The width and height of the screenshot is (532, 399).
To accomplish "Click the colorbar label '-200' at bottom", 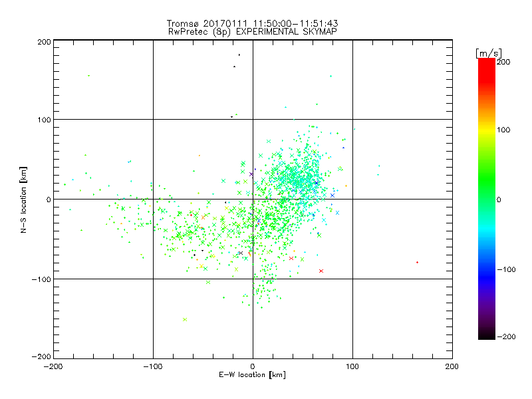I will pos(507,336).
